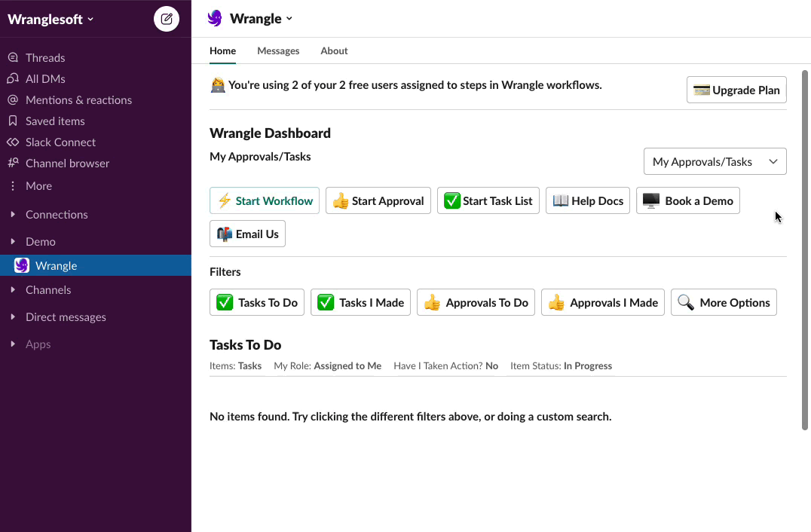Apply the Tasks I Made filter

(x=360, y=302)
